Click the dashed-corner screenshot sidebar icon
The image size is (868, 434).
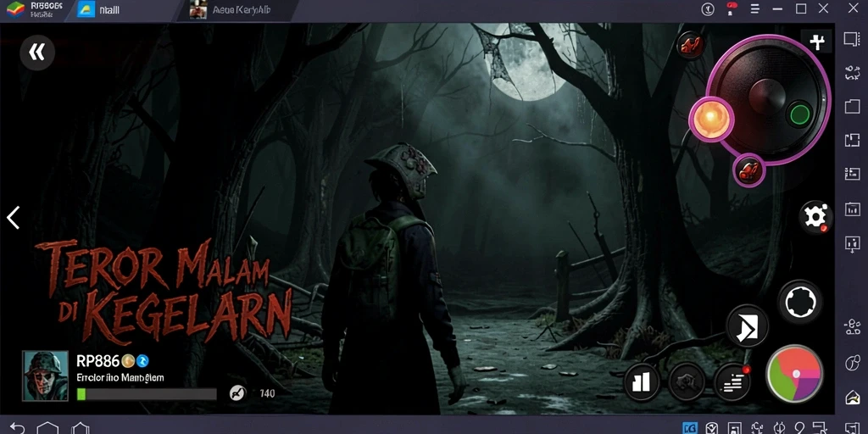tap(852, 140)
